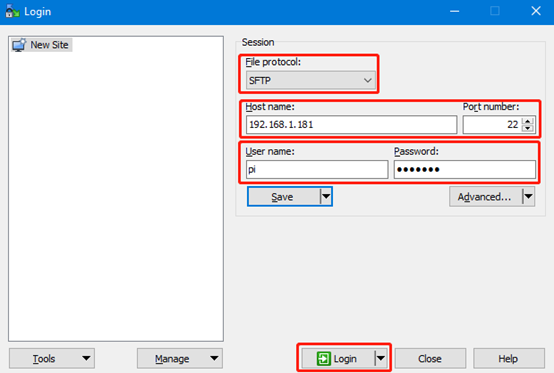
Task: Click the green Login arrow icon
Action: click(x=324, y=359)
